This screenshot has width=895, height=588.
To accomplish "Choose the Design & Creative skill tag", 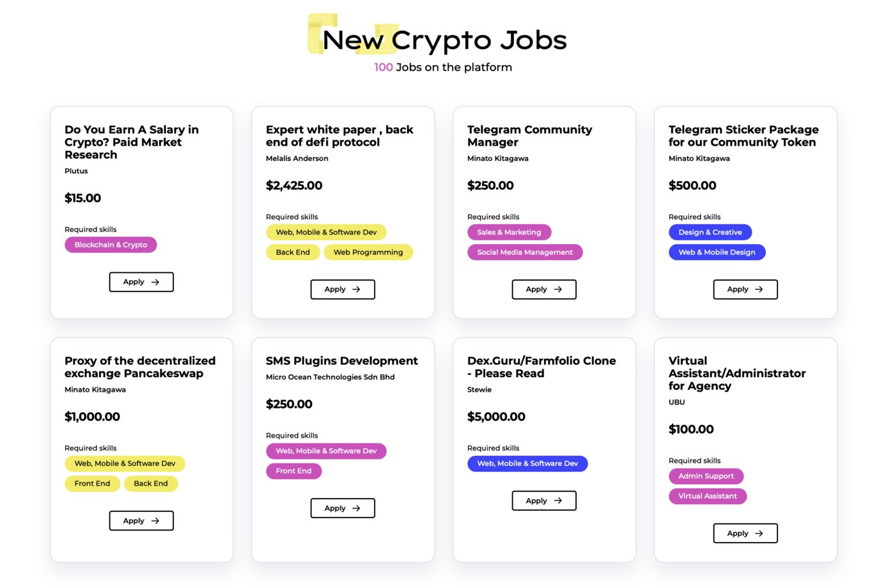I will coord(710,232).
